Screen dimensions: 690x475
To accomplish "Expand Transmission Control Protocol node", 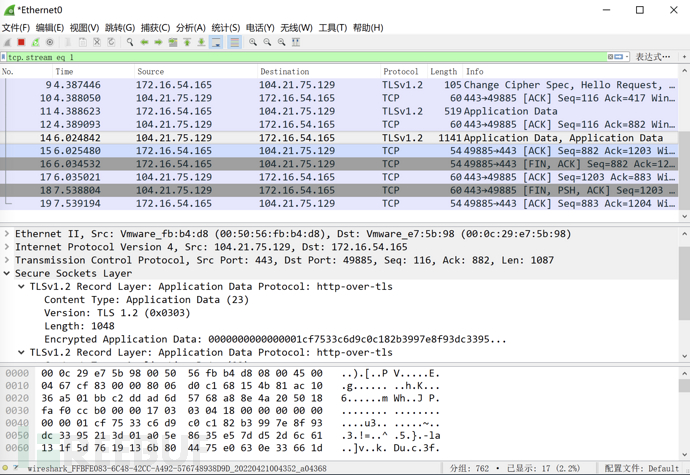I will [7, 260].
